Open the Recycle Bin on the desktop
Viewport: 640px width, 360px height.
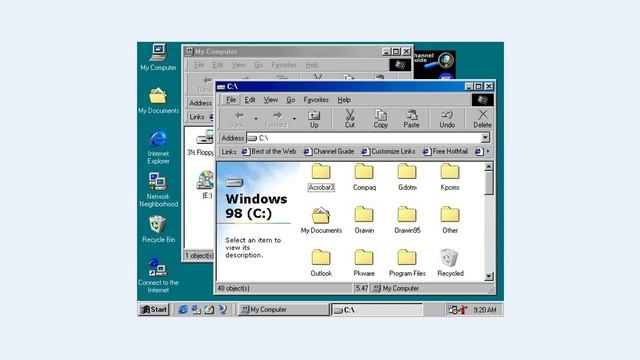click(x=158, y=230)
